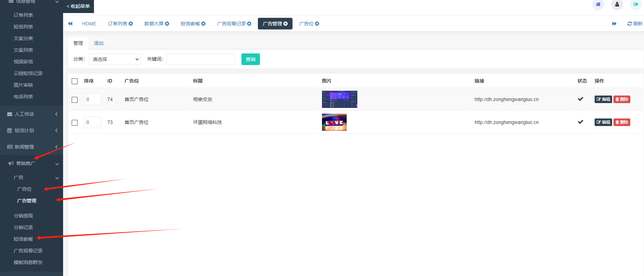Click the 营销推广 megaphone icon

click(11, 163)
